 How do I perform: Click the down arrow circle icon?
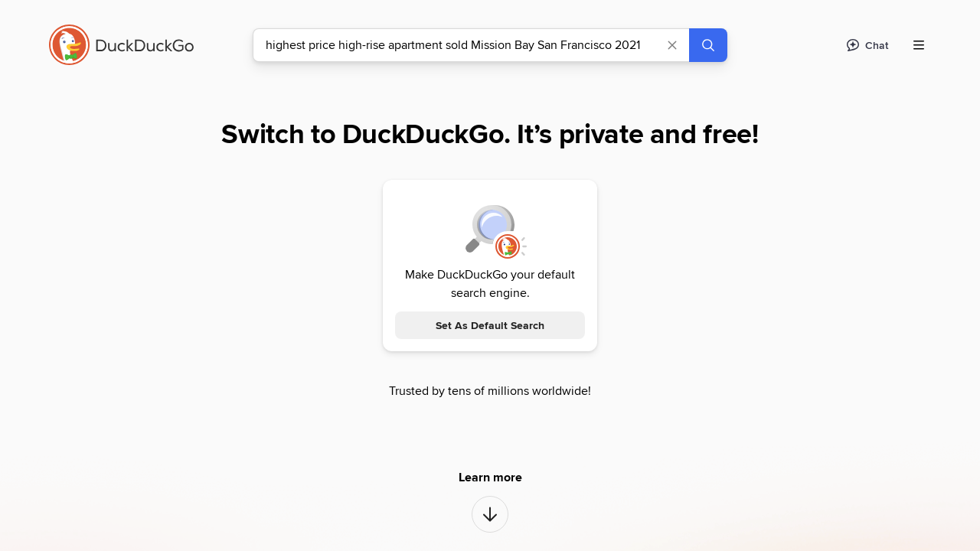(x=490, y=514)
